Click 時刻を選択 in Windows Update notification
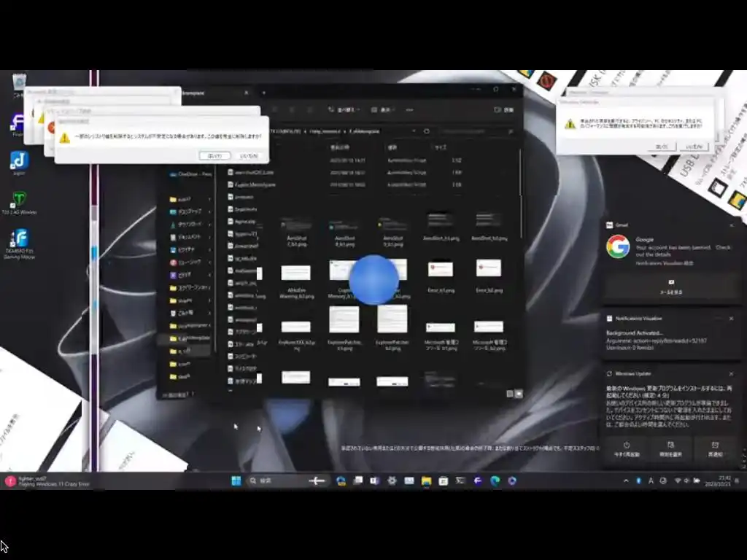This screenshot has height=560, width=747. tap(670, 449)
